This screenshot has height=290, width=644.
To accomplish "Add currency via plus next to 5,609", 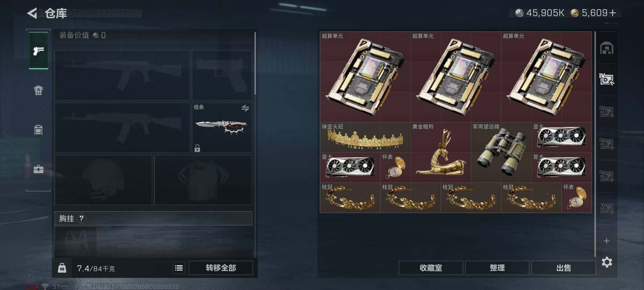I will [x=612, y=13].
